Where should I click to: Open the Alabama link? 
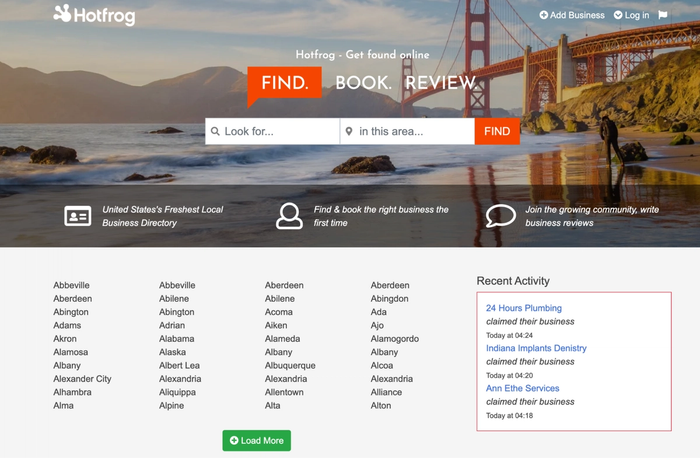click(176, 339)
